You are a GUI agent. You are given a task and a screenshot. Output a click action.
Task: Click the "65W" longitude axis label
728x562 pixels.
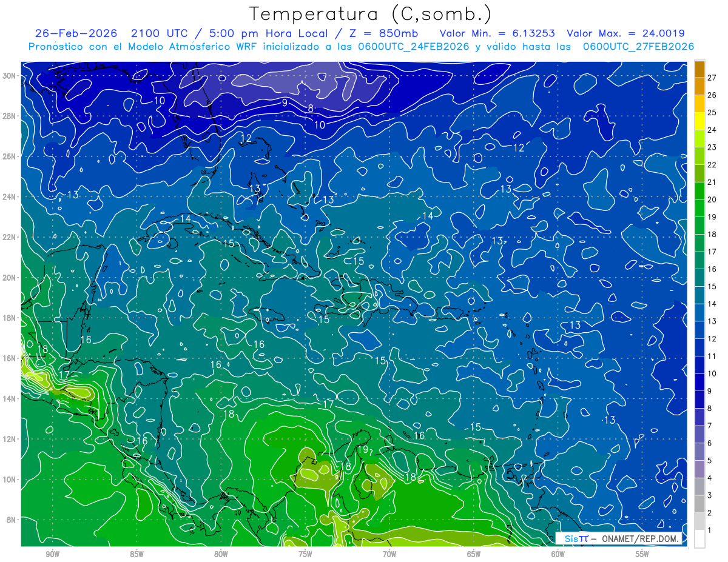tap(474, 555)
